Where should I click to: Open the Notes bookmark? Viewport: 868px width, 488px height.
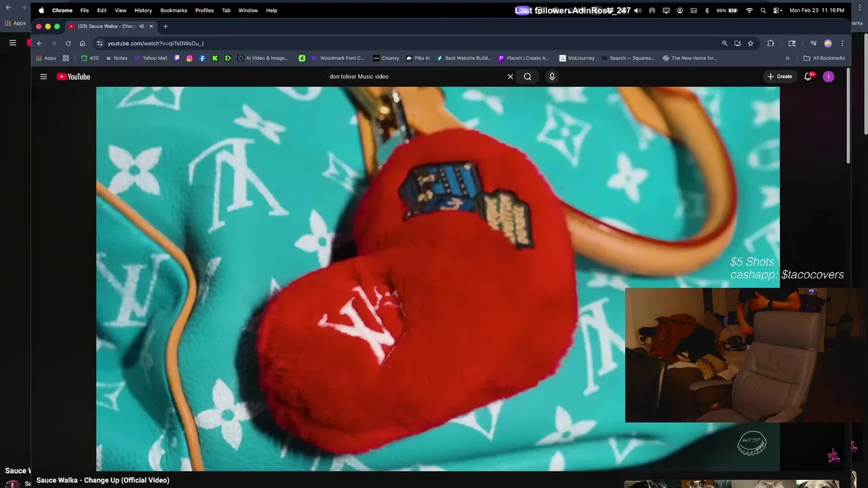click(116, 58)
